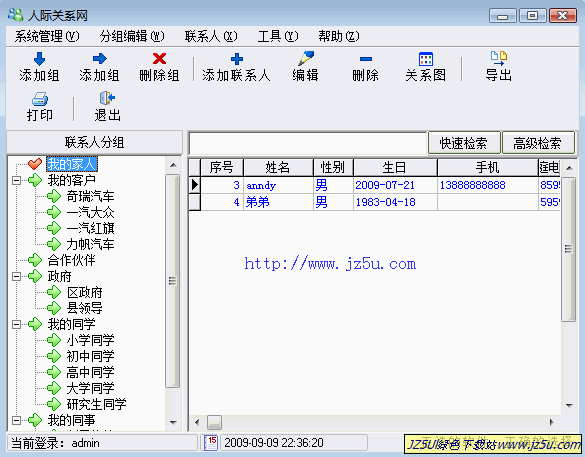Click the calendar icon in status bar

click(x=211, y=443)
